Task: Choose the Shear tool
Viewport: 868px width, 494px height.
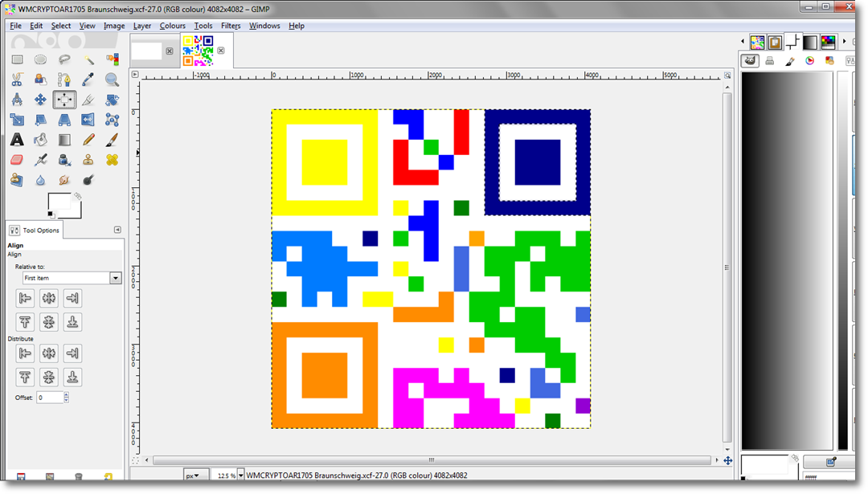Action: [x=40, y=120]
